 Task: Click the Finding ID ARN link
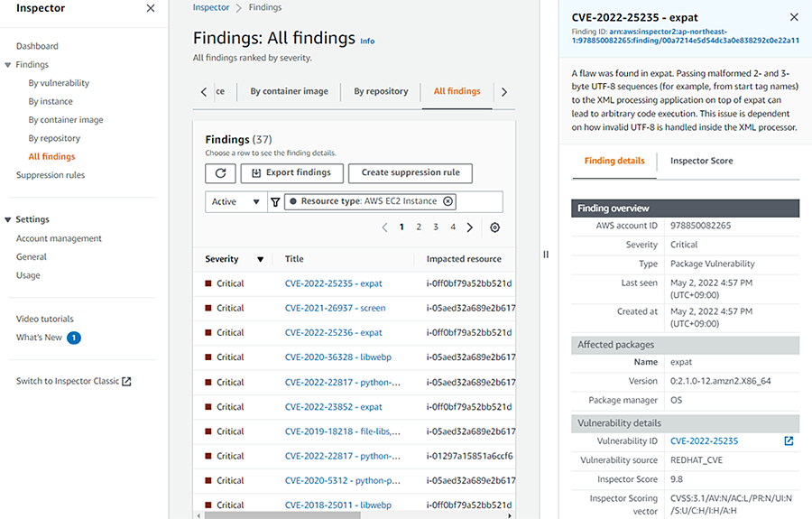[686, 36]
